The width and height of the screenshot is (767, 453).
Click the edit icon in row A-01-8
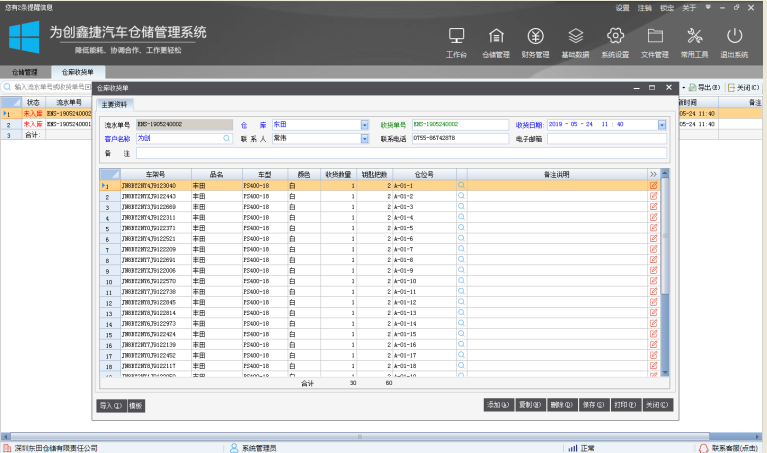[654, 260]
